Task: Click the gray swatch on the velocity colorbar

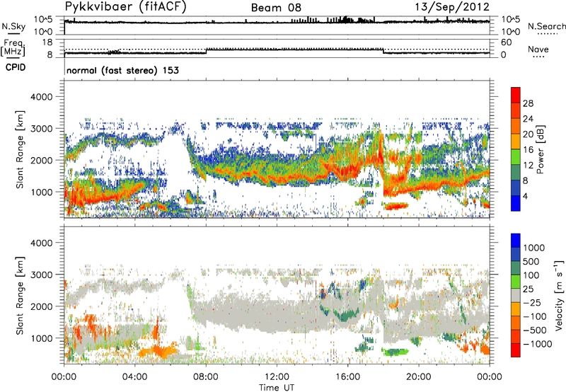Action: pos(516,295)
